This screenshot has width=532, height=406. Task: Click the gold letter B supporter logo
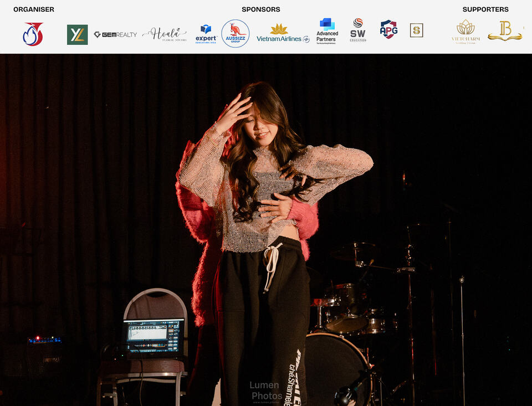pyautogui.click(x=505, y=31)
